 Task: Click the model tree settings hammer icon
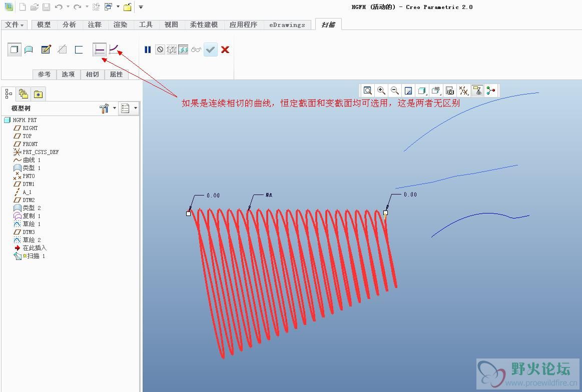[104, 108]
